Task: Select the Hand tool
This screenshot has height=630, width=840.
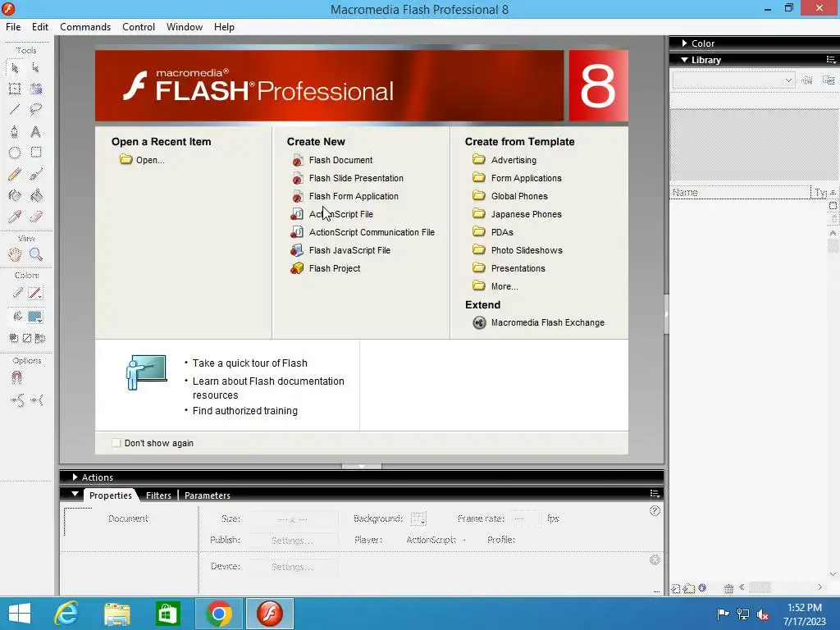Action: 15,255
